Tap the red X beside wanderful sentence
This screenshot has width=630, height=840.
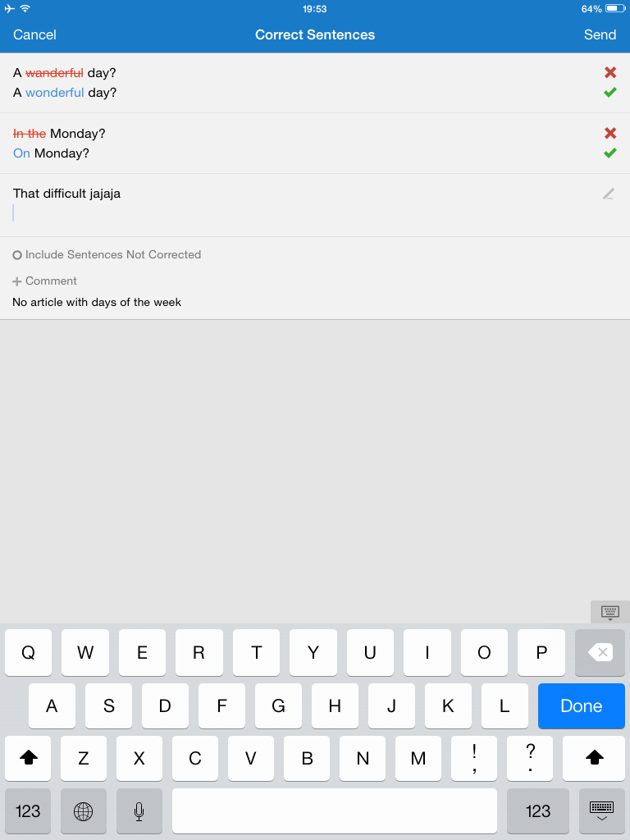(609, 72)
